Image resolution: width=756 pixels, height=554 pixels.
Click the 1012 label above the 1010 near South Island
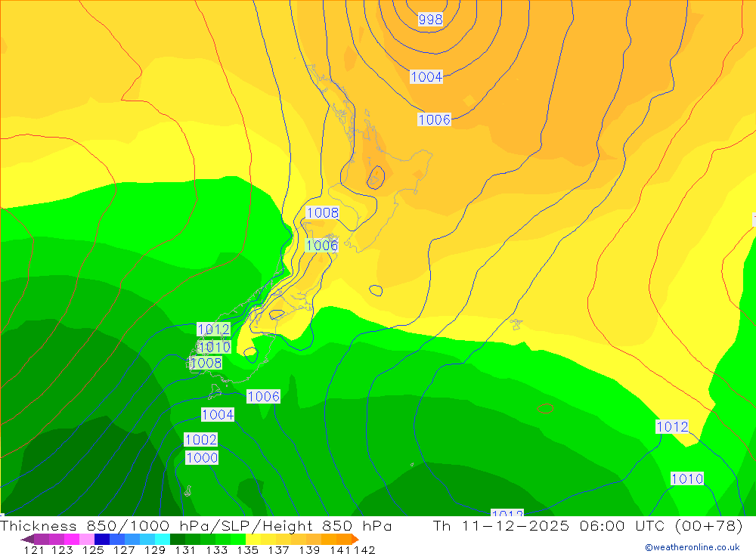pyautogui.click(x=214, y=330)
